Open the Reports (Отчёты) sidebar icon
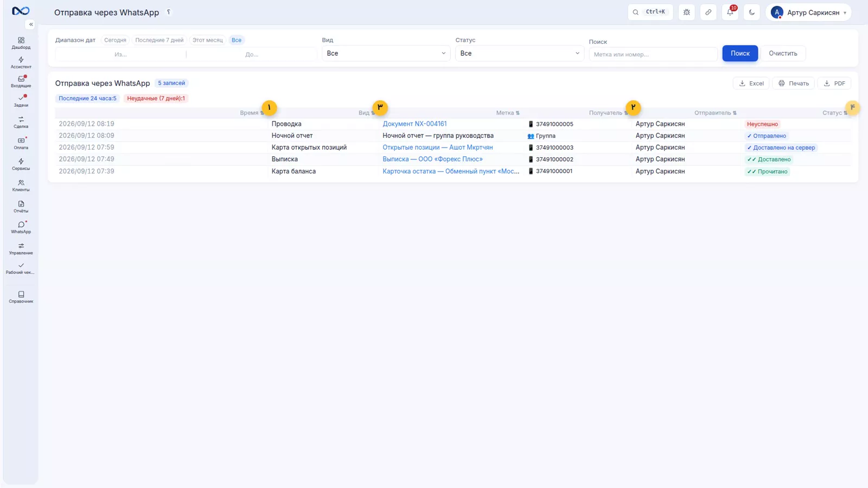The height and width of the screenshot is (488, 868). (21, 207)
